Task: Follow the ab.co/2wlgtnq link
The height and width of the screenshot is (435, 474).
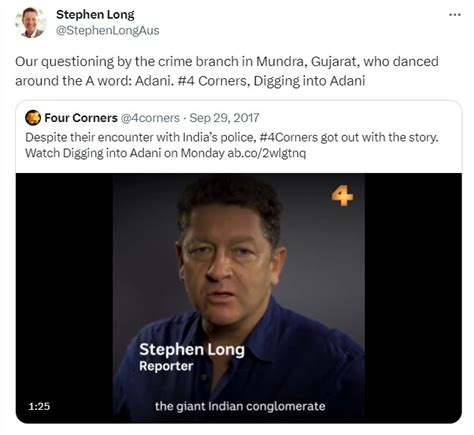Action: [x=266, y=153]
